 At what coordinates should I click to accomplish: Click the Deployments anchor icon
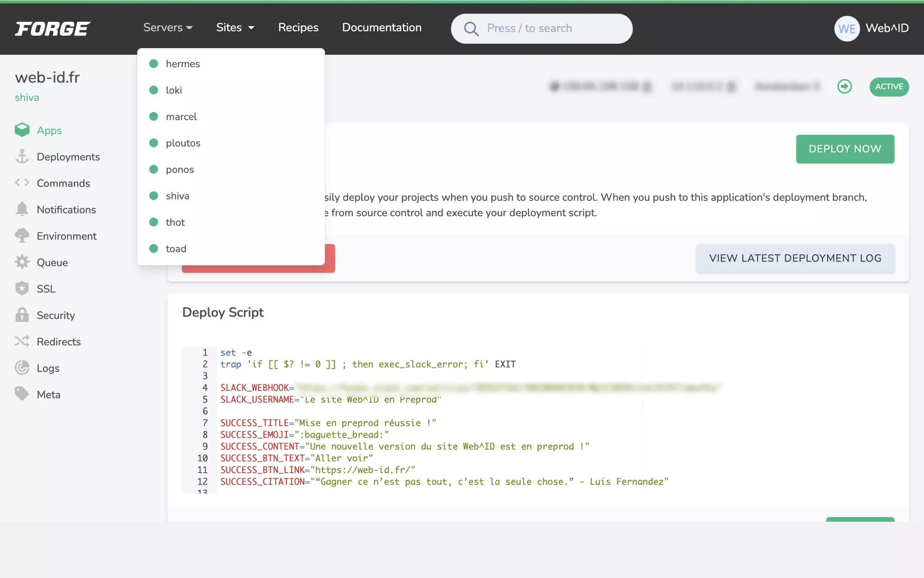(22, 157)
